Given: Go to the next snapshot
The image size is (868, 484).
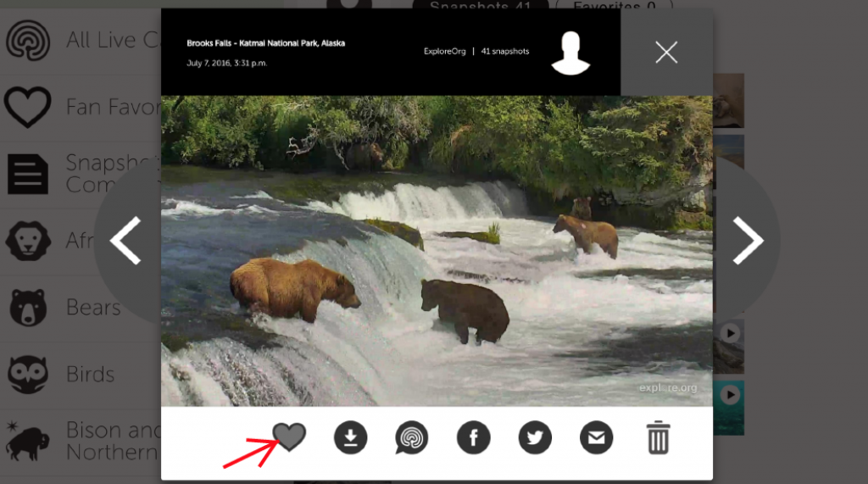Looking at the screenshot, I should [x=748, y=242].
